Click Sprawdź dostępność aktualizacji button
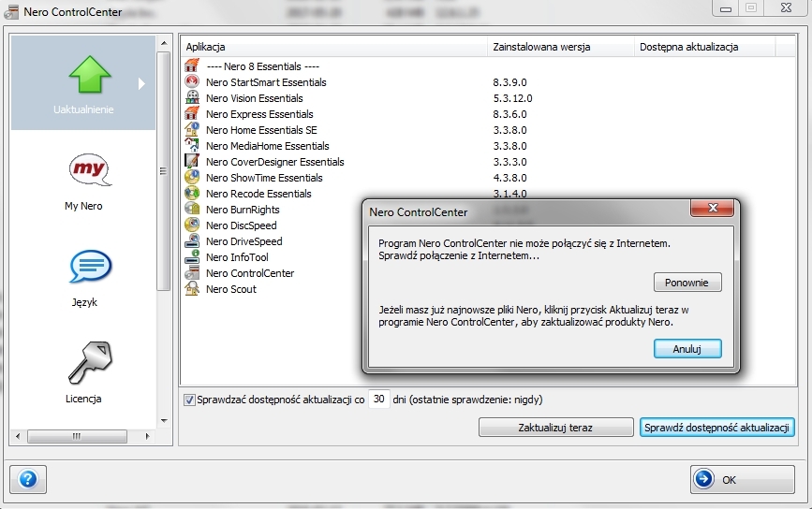 point(716,428)
